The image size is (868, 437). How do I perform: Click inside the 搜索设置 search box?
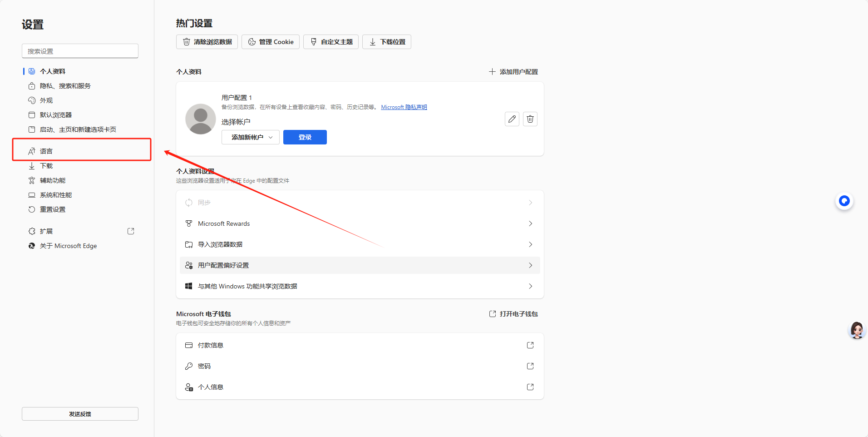point(79,50)
